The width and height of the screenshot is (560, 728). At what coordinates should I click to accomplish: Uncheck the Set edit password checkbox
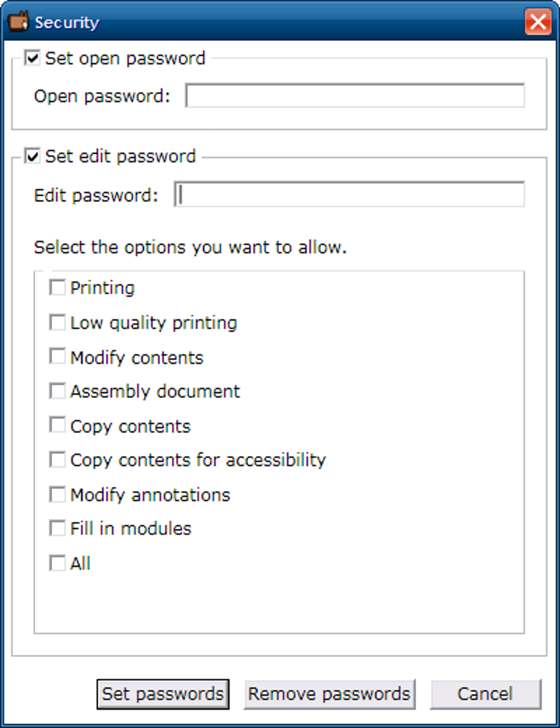(x=32, y=156)
